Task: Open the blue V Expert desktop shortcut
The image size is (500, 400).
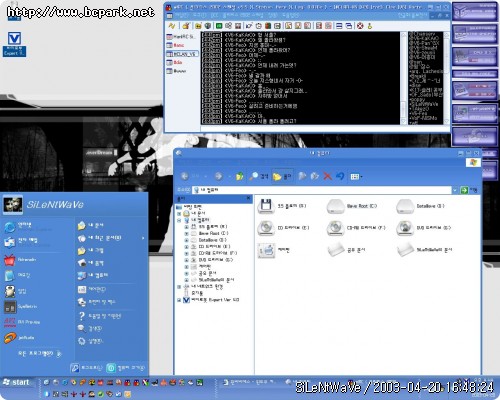Action: tap(14, 44)
